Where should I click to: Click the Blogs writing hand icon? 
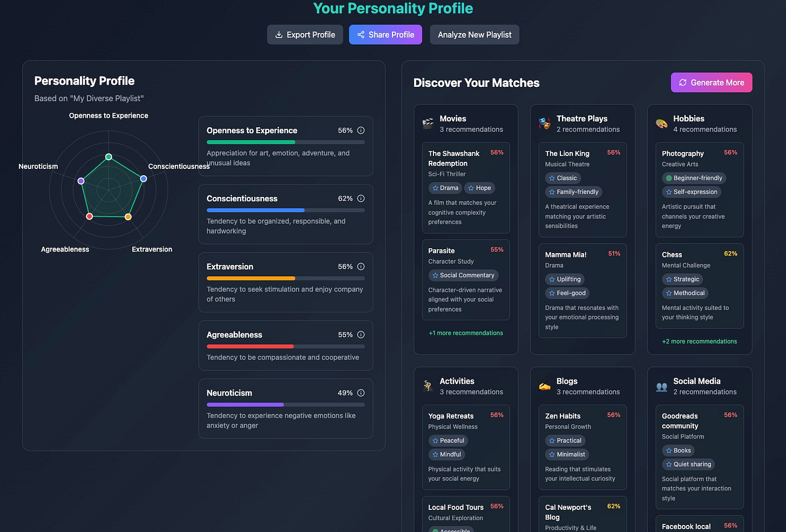coord(545,386)
